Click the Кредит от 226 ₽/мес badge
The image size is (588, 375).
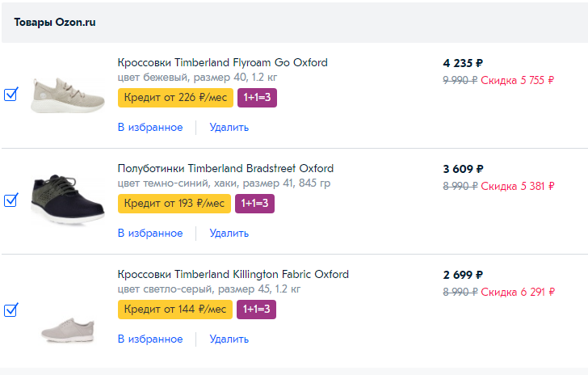point(175,98)
